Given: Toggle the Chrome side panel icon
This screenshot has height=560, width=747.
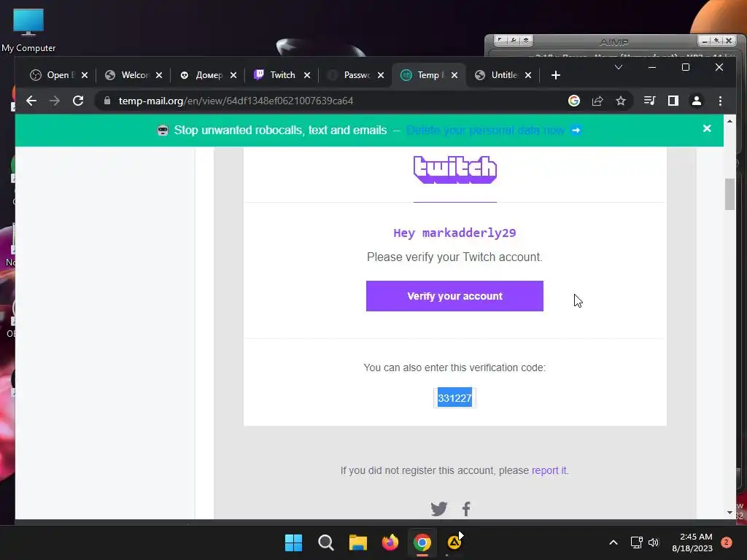Looking at the screenshot, I should tap(673, 101).
